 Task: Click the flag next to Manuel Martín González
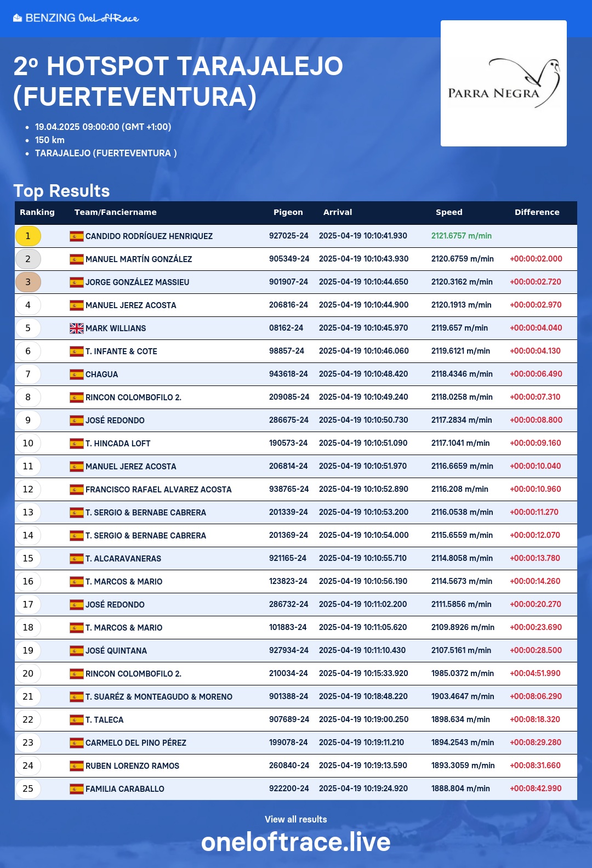tap(77, 259)
